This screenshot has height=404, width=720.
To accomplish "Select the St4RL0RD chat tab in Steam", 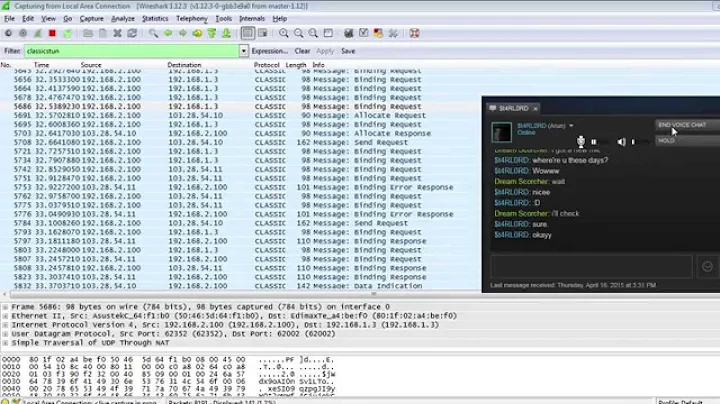I will coord(513,108).
